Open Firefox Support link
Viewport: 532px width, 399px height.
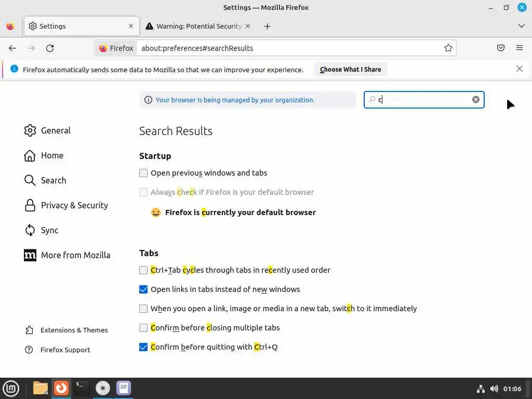[58, 350]
